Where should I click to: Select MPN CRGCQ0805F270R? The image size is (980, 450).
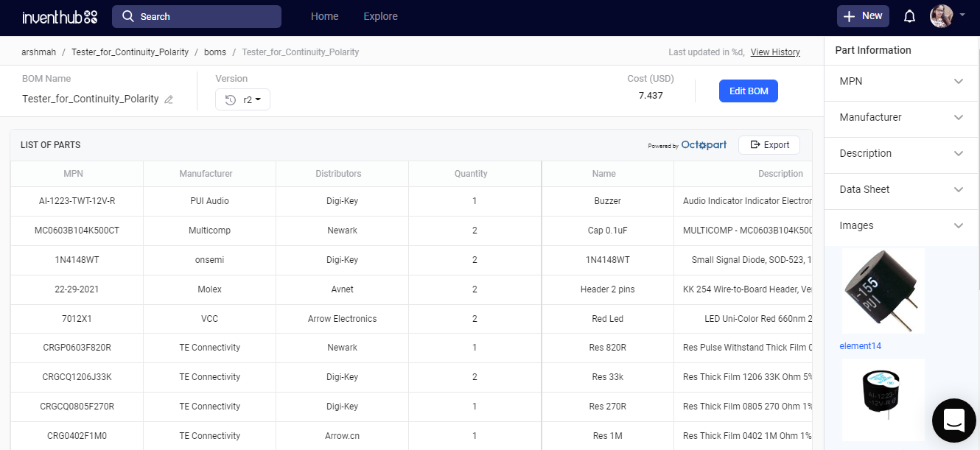(x=77, y=407)
